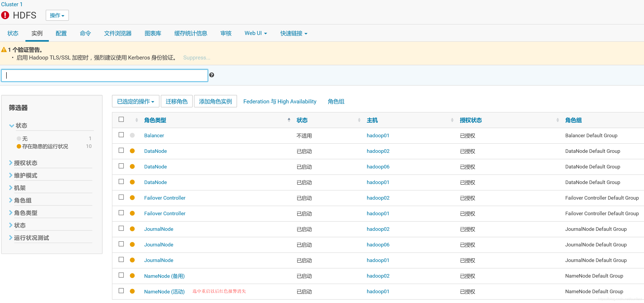Click orange health dot for JournalNode hadoop06
644x303 pixels.
(132, 245)
